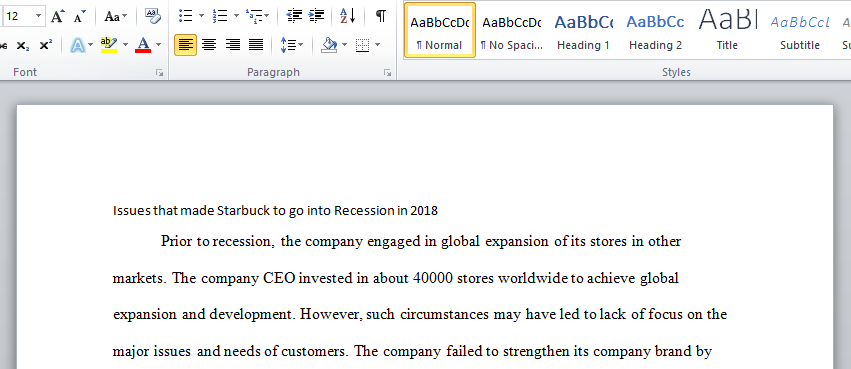Apply shading with the paint bucket
Viewport: 851px width, 369px height.
[329, 45]
